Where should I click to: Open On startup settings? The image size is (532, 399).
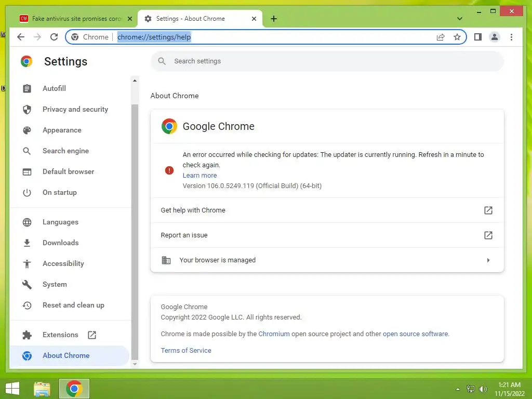point(70,192)
